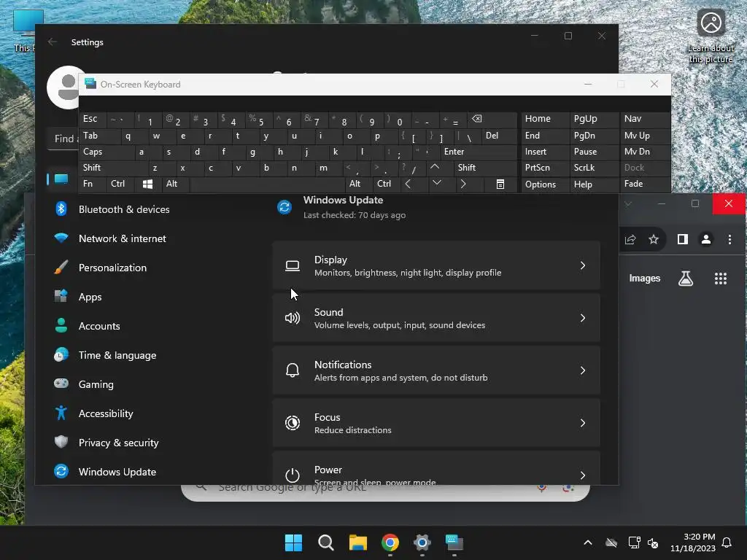The height and width of the screenshot is (560, 747).
Task: Click the up arrow key on On-Screen Keyboard
Action: click(435, 167)
